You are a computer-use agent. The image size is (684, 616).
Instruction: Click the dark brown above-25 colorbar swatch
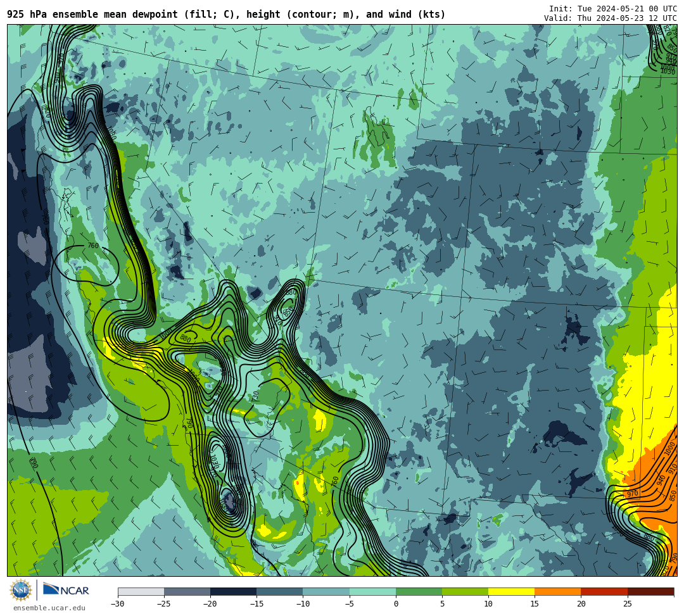click(x=650, y=591)
